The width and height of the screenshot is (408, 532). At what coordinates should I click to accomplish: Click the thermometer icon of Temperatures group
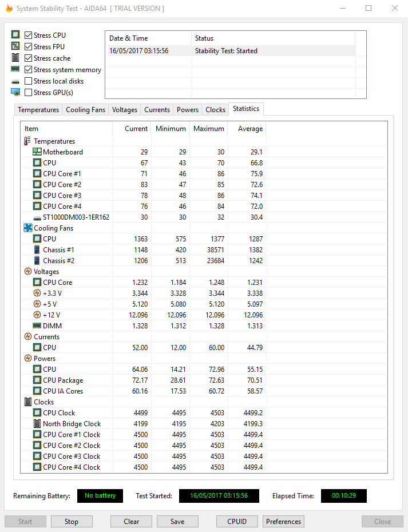tap(27, 141)
